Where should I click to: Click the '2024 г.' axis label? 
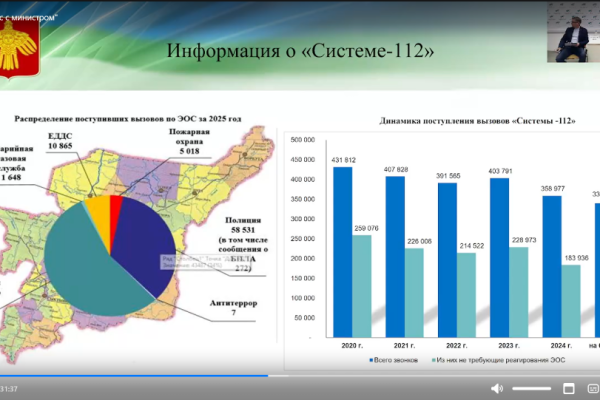(561, 345)
